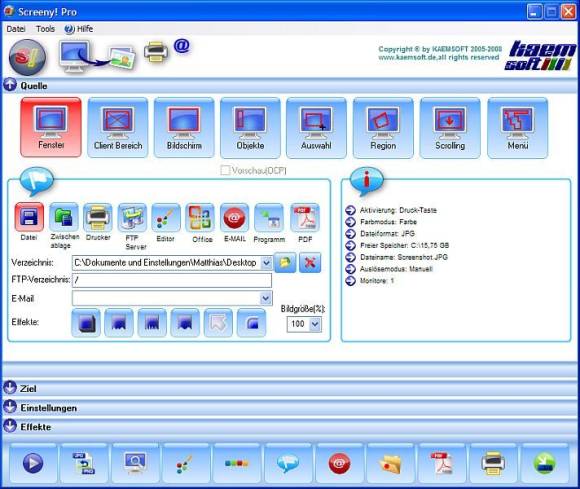Toggle the fourth Effekte effect button
Image resolution: width=580 pixels, height=489 pixels.
(185, 323)
